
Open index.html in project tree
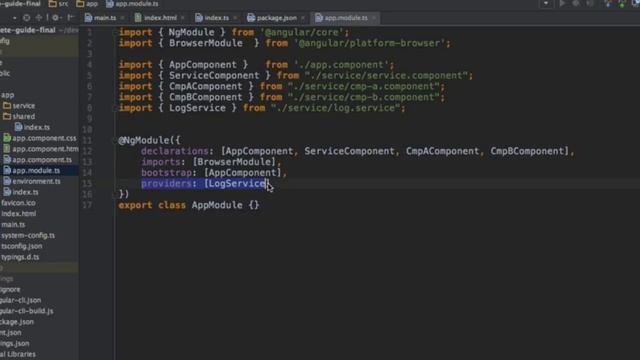click(18, 213)
